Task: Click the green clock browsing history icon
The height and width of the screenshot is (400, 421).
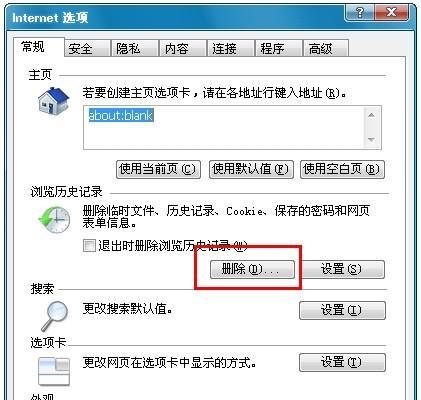Action: tap(54, 219)
